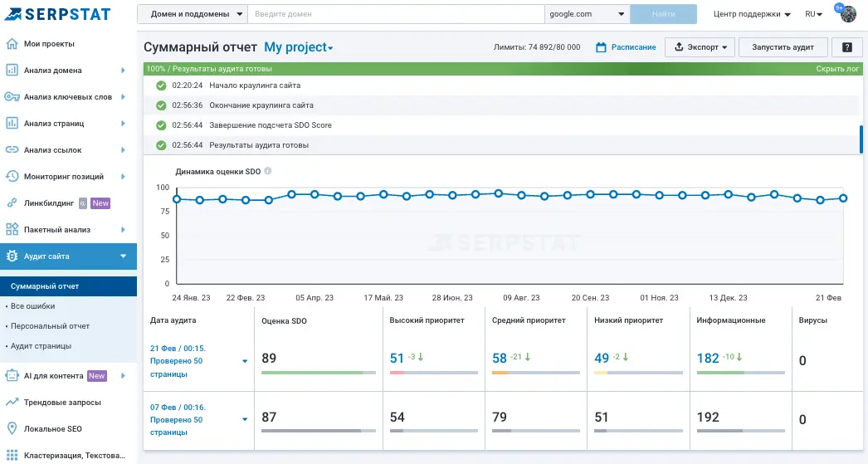868x464 pixels.
Task: Click the Анализ ключевых слов key icon
Action: tap(12, 97)
